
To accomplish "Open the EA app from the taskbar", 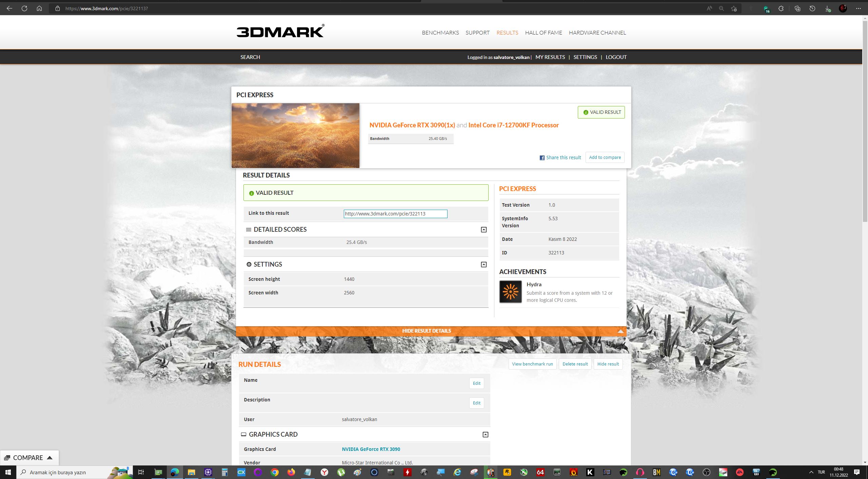I will tap(740, 472).
